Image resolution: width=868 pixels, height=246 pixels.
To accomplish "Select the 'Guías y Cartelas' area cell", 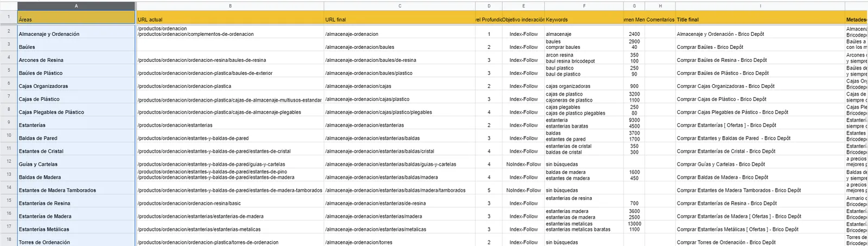I will (76, 162).
